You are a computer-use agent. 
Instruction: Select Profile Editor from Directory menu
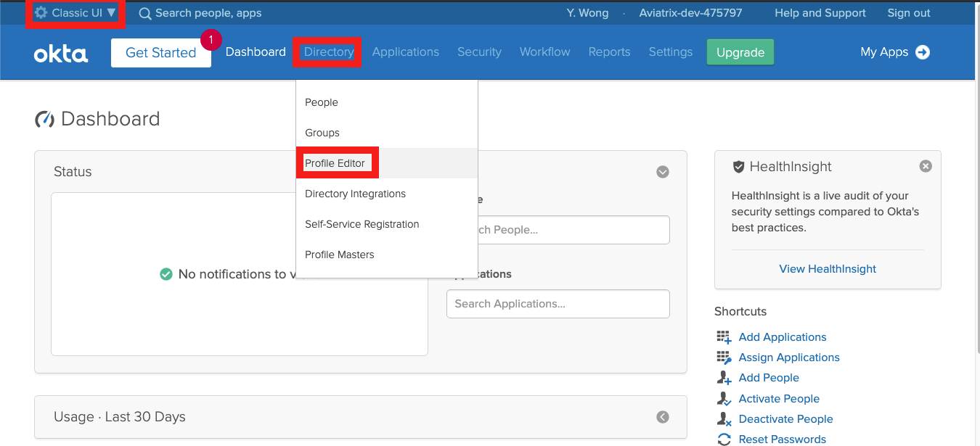335,163
